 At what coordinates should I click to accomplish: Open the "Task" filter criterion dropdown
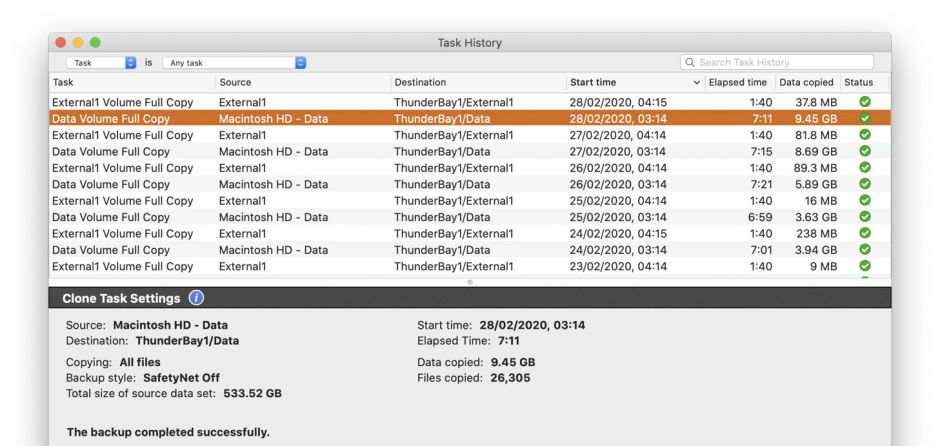click(104, 62)
